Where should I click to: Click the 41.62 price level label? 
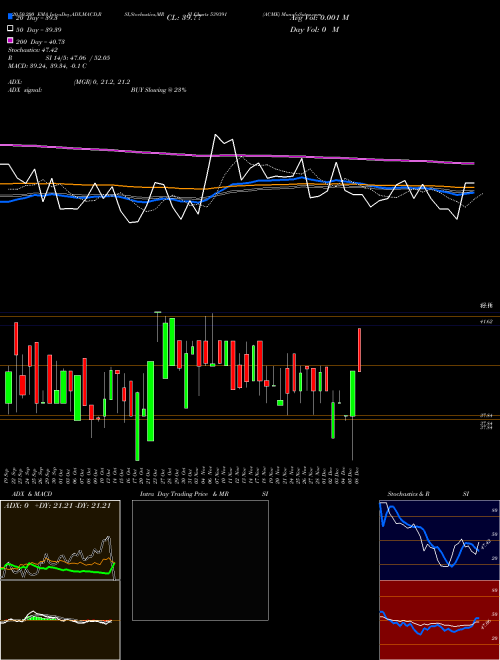tap(486, 322)
